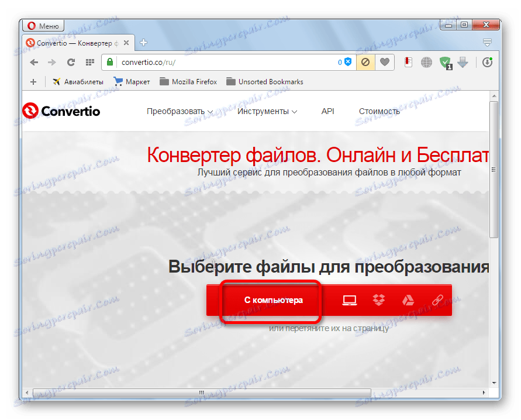
Task: Click the grey globe extension icon
Action: [427, 62]
